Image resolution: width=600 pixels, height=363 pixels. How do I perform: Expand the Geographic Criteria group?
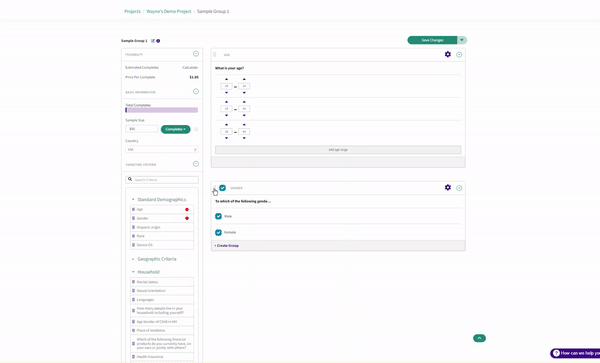(x=133, y=259)
